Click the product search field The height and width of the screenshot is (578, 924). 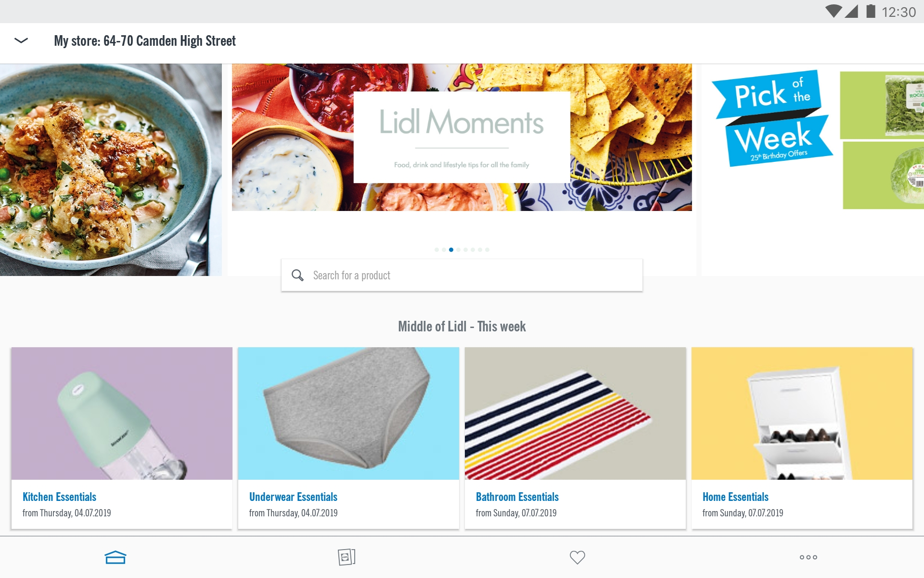coord(462,275)
